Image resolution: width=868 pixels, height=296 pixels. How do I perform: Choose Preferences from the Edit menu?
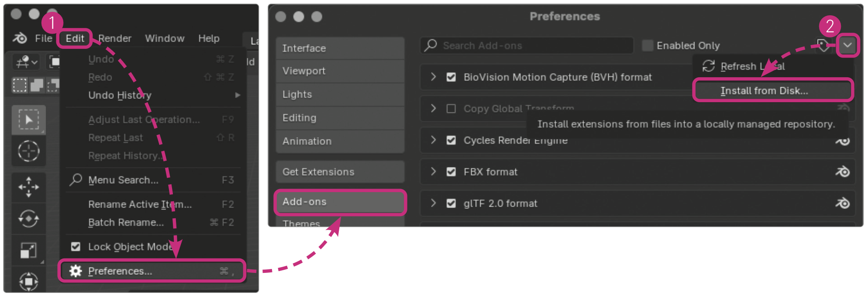[120, 271]
